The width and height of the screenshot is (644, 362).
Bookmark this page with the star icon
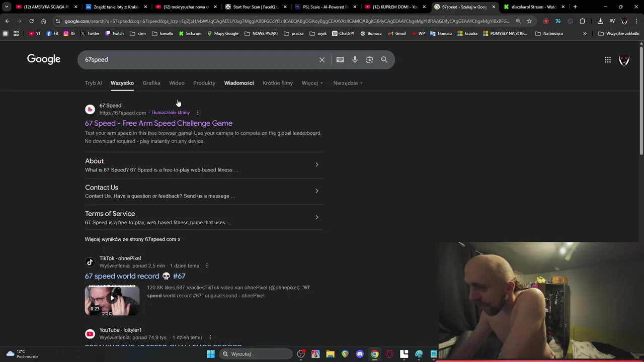pyautogui.click(x=529, y=21)
